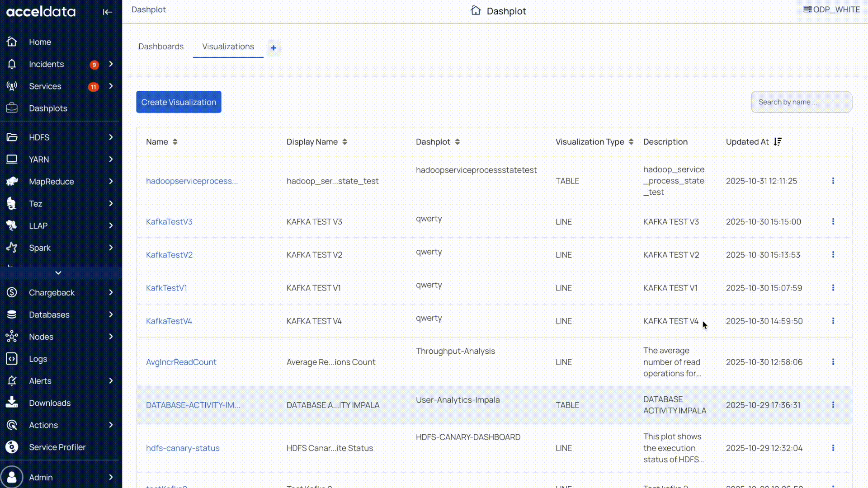Collapse the sidebar with the arrow icon
This screenshot has height=488, width=868.
(x=107, y=12)
